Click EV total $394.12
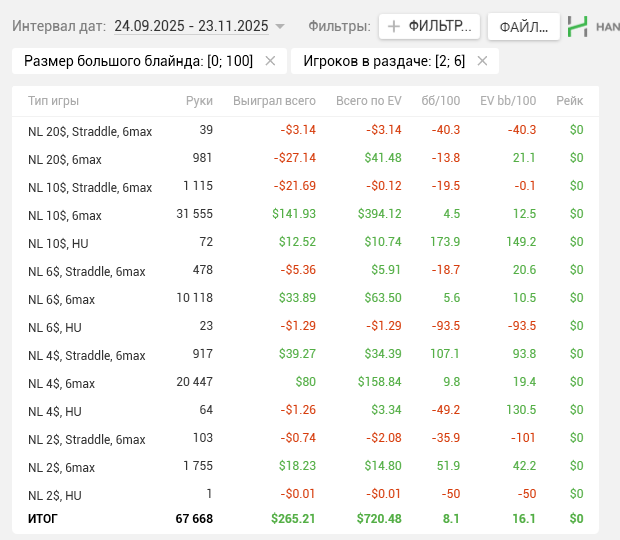The width and height of the screenshot is (620, 540). pos(380,214)
